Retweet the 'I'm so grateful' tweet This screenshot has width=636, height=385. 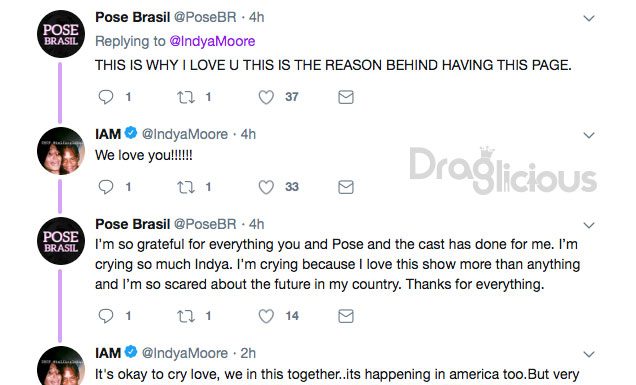click(186, 316)
